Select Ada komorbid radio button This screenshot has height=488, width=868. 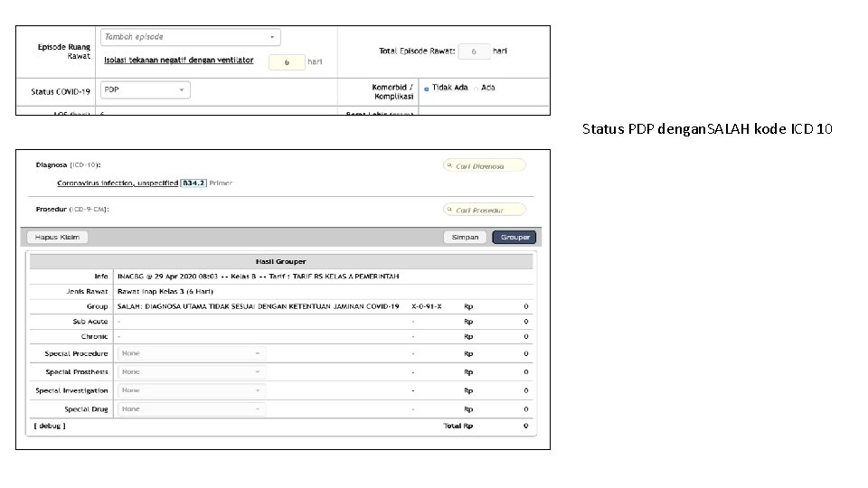point(476,89)
